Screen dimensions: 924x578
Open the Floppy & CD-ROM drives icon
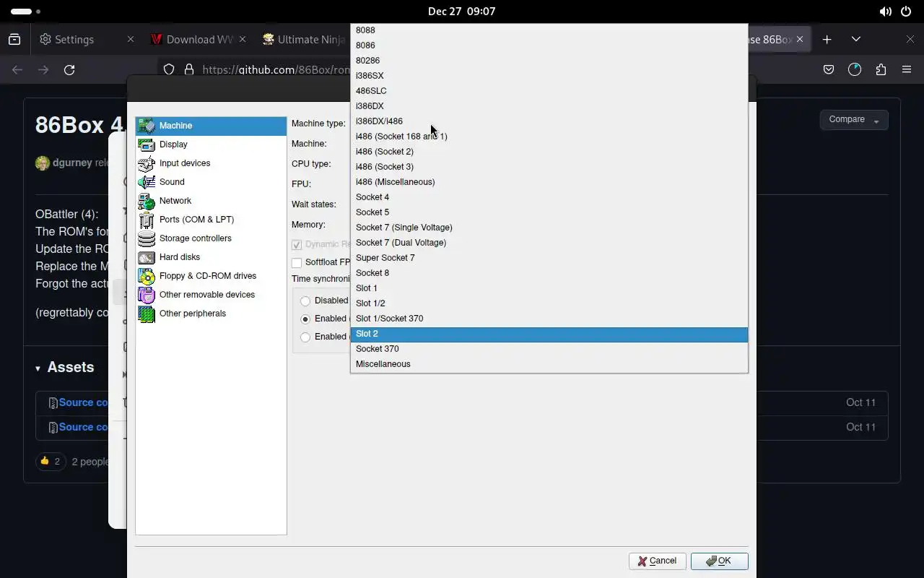tap(147, 276)
